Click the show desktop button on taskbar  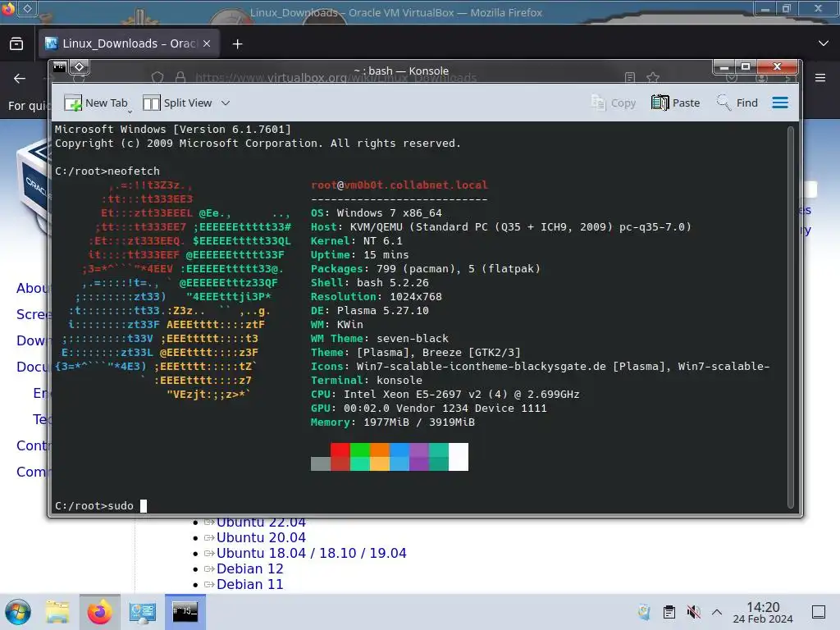pyautogui.click(x=819, y=612)
